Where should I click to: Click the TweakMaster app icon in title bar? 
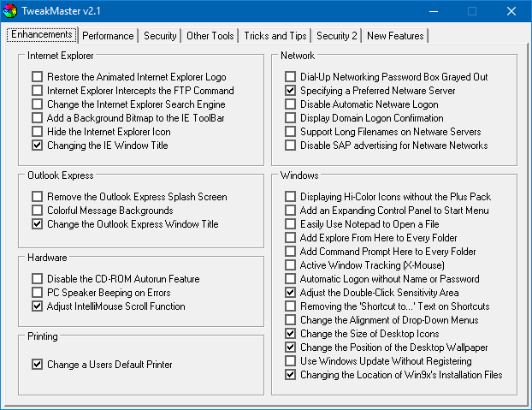coord(11,12)
